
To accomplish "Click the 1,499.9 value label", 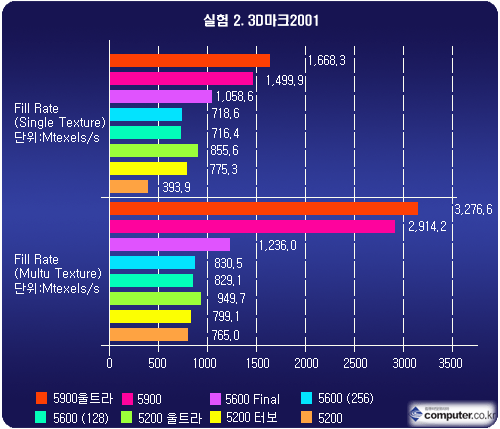I will coord(284,80).
